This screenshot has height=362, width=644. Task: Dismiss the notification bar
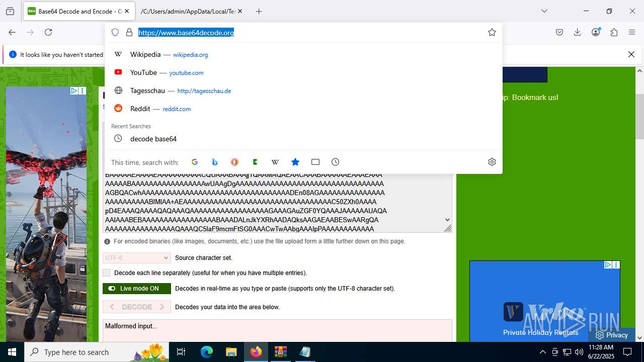pyautogui.click(x=631, y=54)
